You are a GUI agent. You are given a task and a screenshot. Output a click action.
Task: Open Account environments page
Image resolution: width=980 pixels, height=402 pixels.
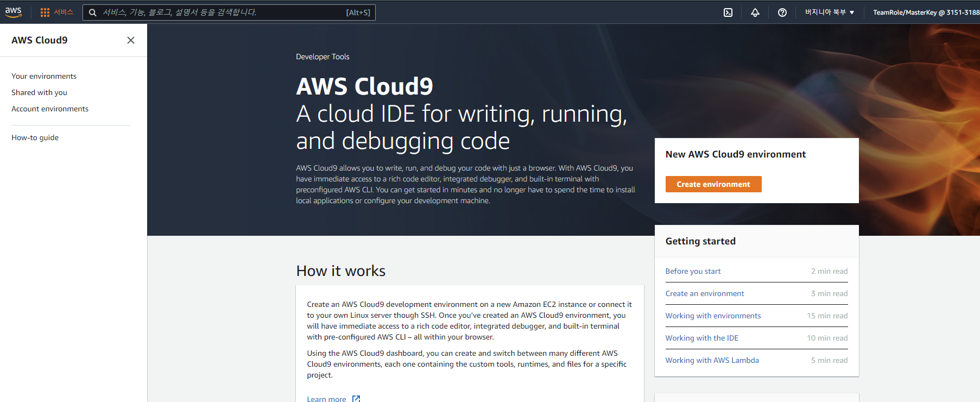pyautogui.click(x=50, y=109)
